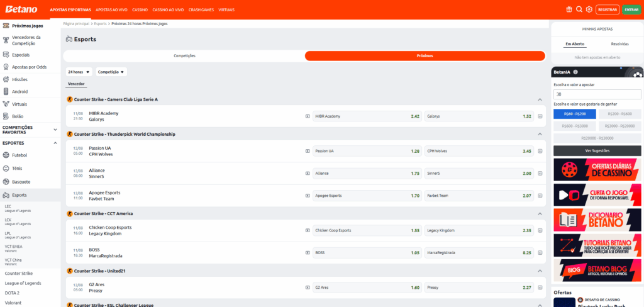
Task: Open stream icon for G2 Ares match
Action: tap(308, 287)
